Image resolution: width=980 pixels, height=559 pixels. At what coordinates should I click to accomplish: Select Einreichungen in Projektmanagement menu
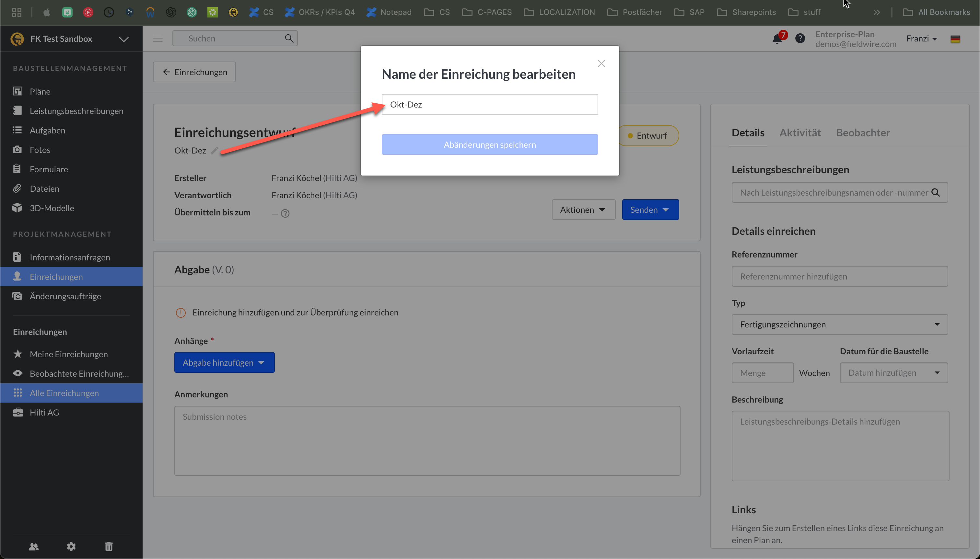click(x=71, y=277)
